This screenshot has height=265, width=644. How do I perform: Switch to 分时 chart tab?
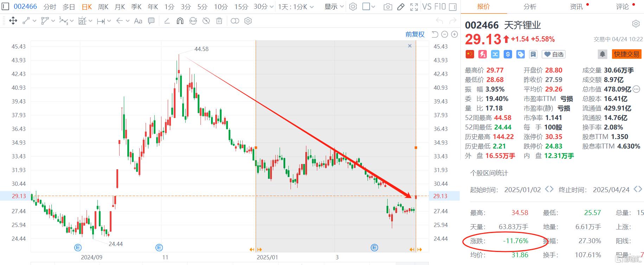coord(50,7)
